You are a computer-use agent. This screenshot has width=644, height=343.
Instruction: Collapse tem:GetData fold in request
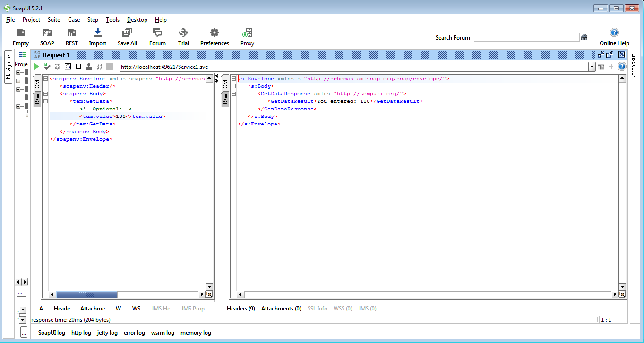pos(45,101)
